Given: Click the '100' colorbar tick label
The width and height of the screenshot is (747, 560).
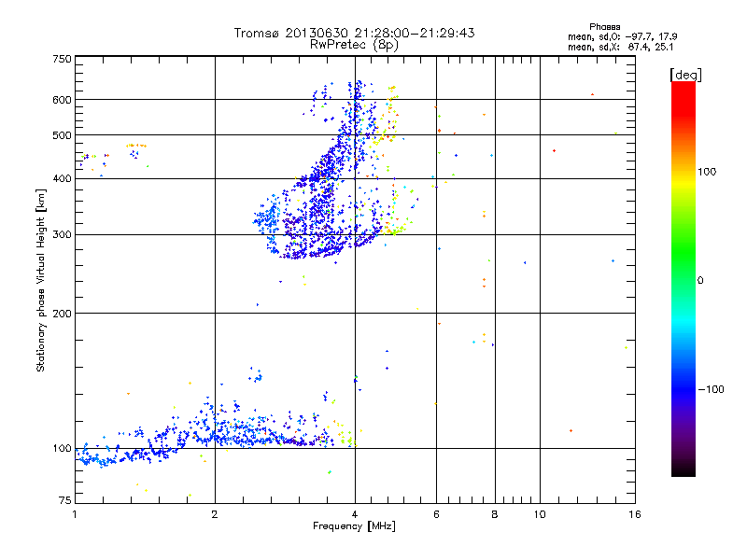Looking at the screenshot, I should point(707,172).
